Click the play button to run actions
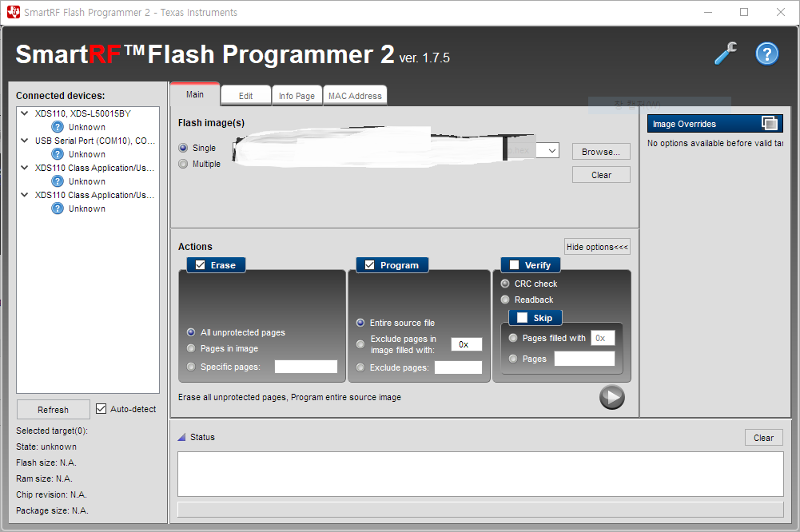Viewport: 800px width, 532px height. pos(611,397)
